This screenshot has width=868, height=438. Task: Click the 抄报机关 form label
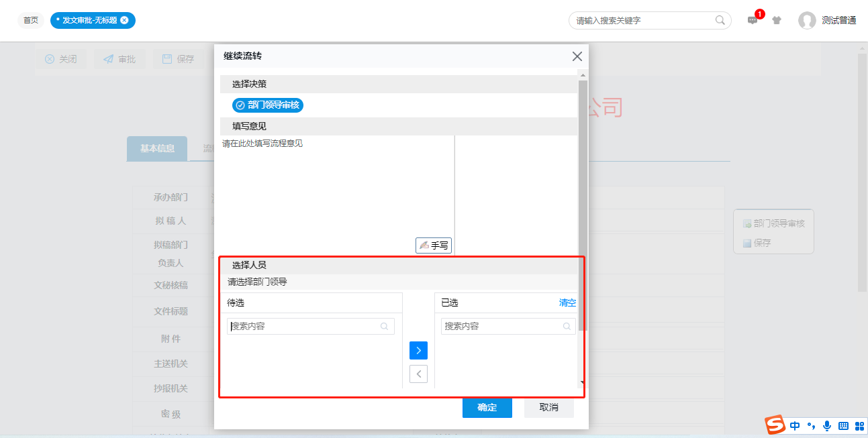tap(171, 388)
